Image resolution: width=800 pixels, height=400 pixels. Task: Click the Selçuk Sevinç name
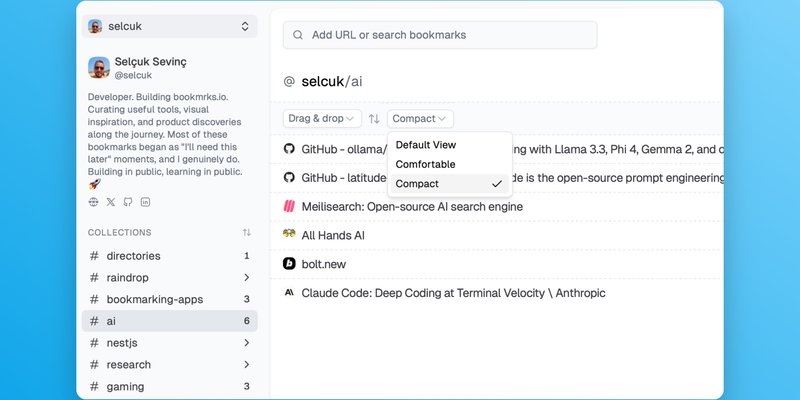pyautogui.click(x=151, y=62)
